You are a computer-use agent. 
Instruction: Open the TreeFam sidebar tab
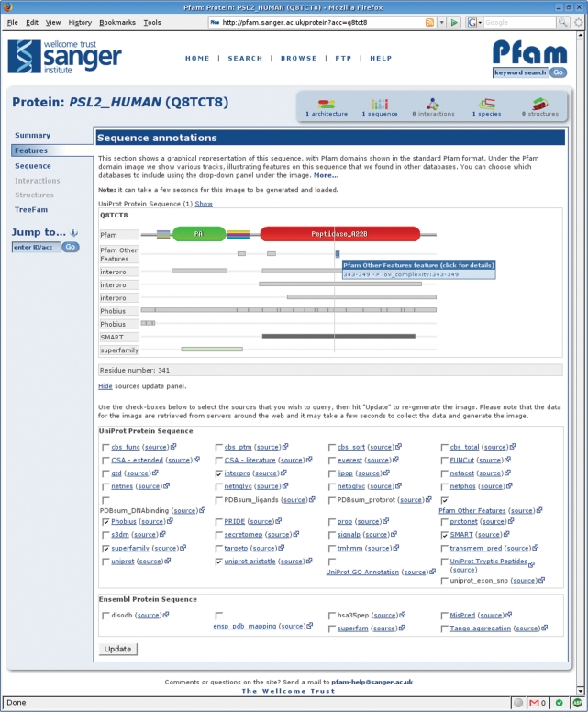tap(31, 210)
